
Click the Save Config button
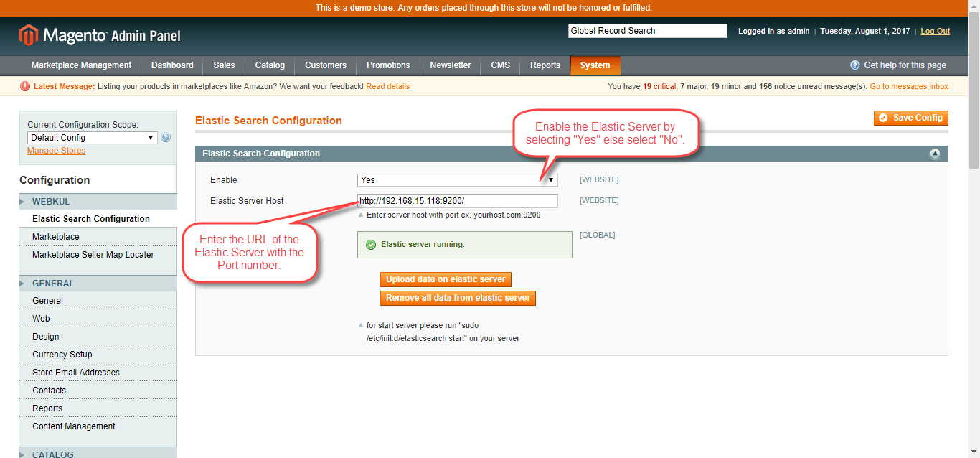(x=911, y=118)
